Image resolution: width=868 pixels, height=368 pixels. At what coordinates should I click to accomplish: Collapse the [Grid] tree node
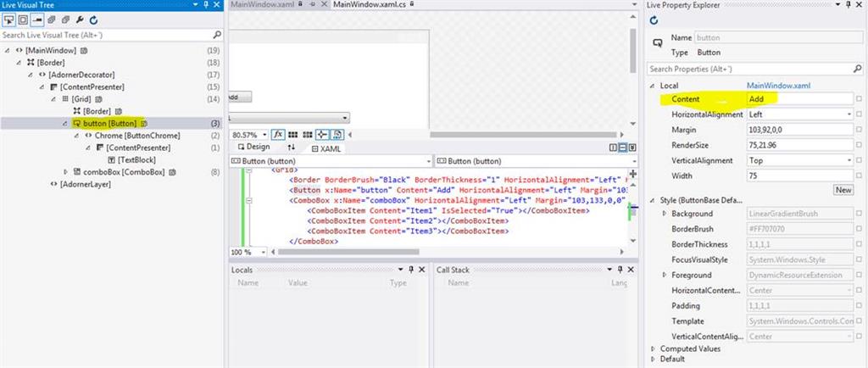pos(53,99)
